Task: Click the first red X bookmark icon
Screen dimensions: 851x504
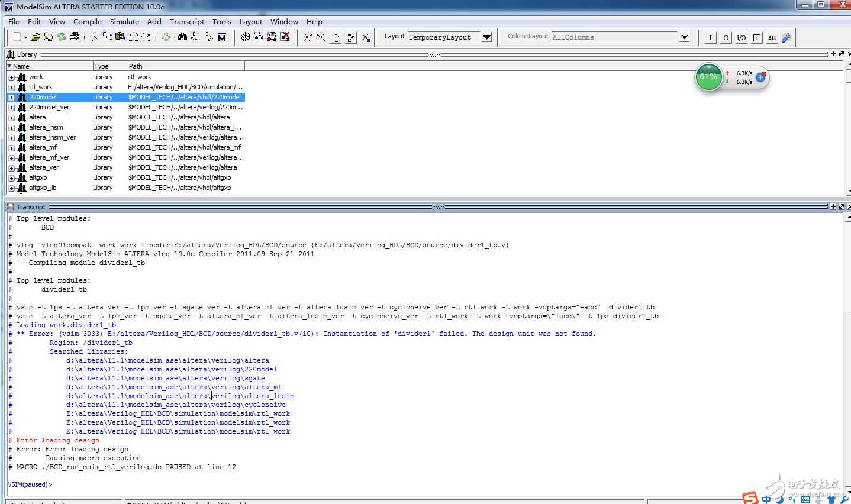Action: pos(308,37)
